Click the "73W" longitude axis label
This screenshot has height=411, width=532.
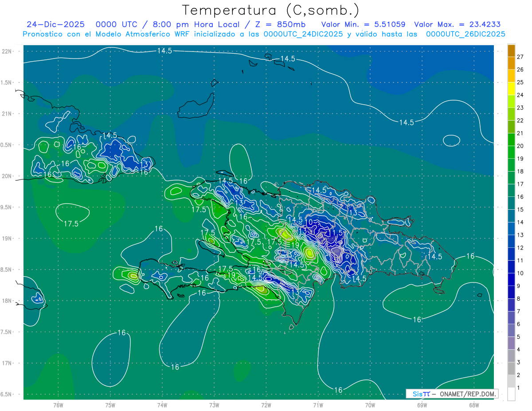tap(214, 405)
